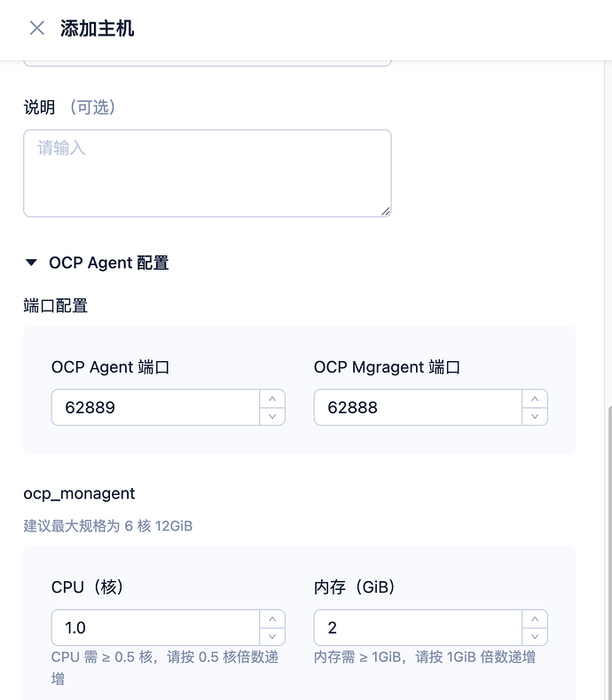Focus the OCP Mgragent 端口 input field
Viewport: 612px width, 700px height.
click(418, 407)
